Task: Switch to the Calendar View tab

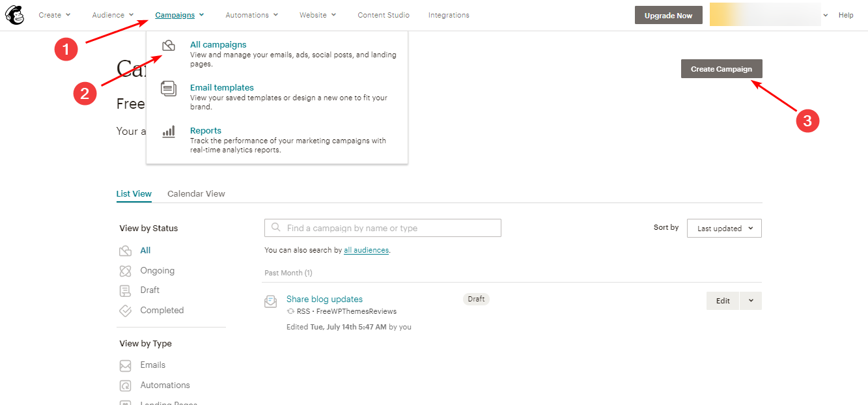Action: pos(196,194)
